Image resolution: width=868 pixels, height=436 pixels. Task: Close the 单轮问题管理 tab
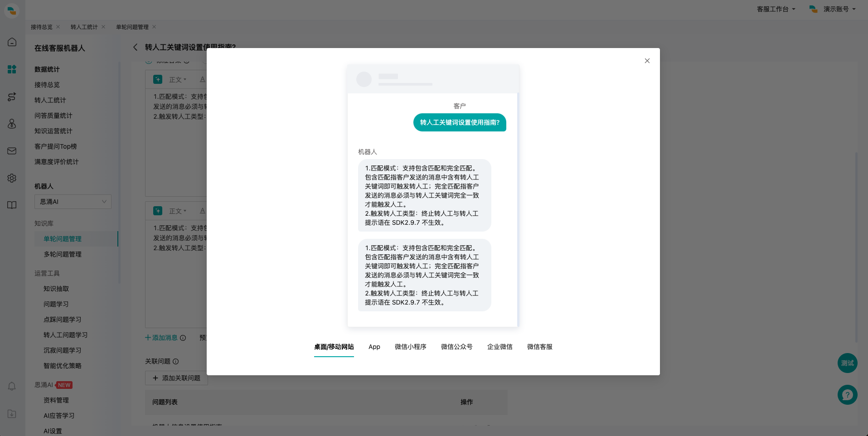[154, 27]
